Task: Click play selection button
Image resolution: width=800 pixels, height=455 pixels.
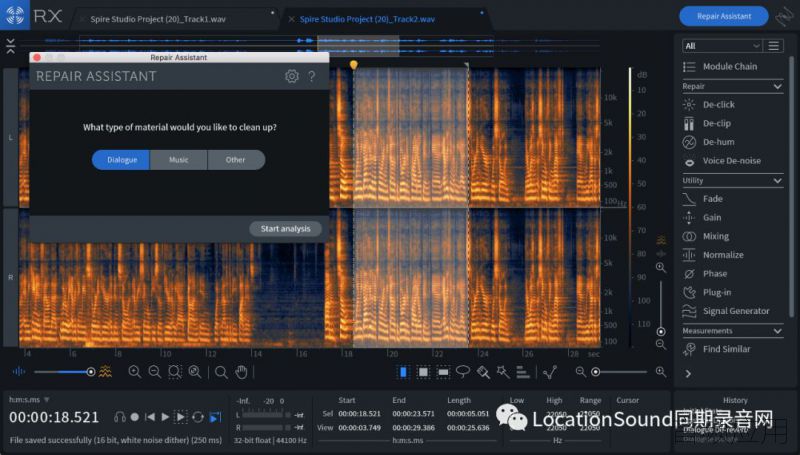Action: point(181,417)
